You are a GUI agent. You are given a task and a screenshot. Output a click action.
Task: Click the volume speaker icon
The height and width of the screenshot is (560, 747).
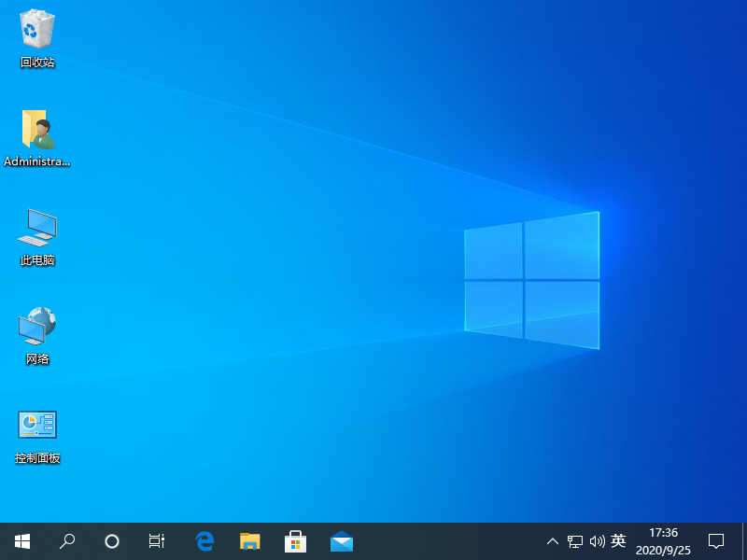click(597, 541)
